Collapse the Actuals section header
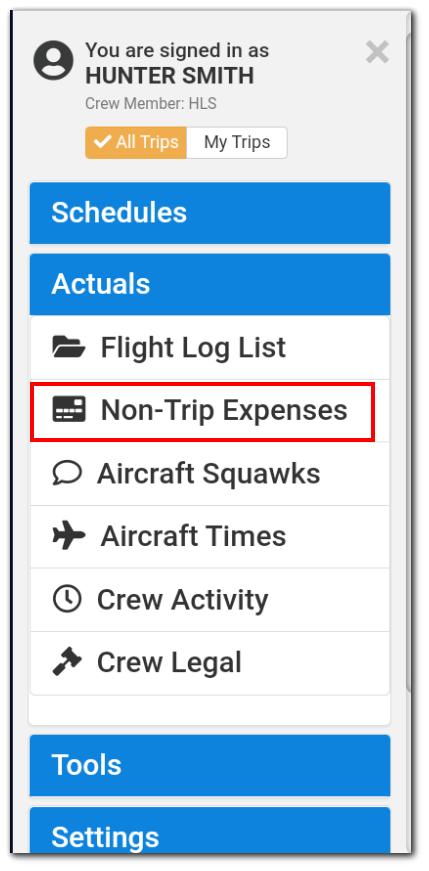Screen dimensions: 429x871 [x=210, y=284]
